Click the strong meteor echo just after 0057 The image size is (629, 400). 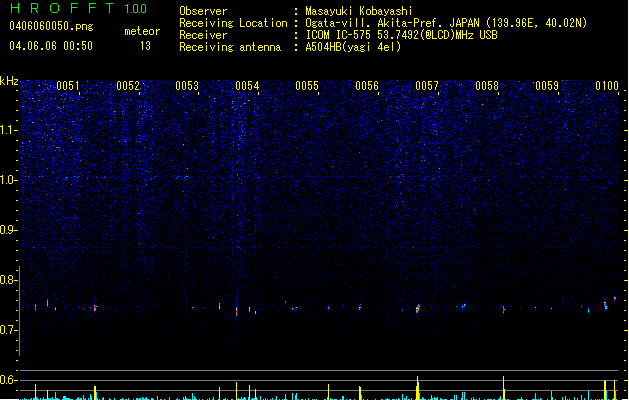tap(418, 309)
